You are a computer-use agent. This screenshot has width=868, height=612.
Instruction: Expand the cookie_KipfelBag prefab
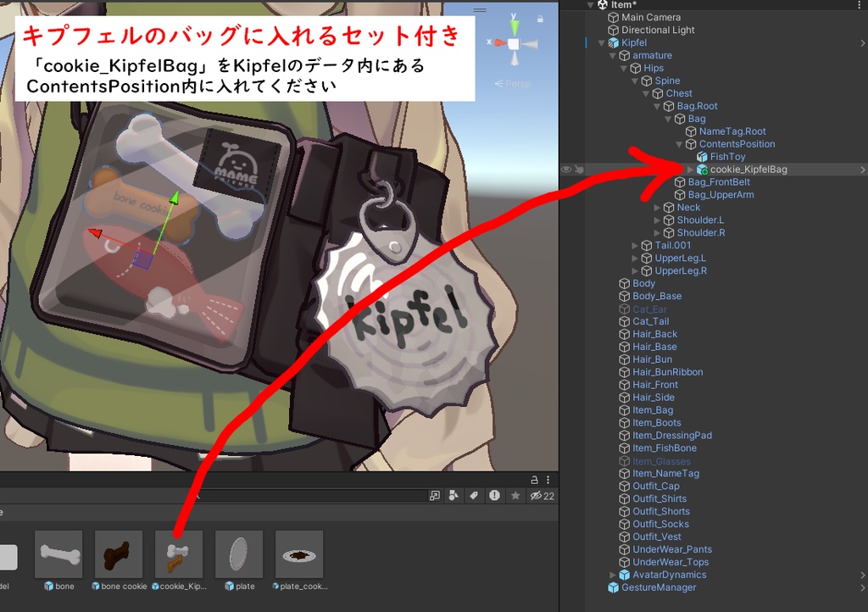[x=690, y=170]
